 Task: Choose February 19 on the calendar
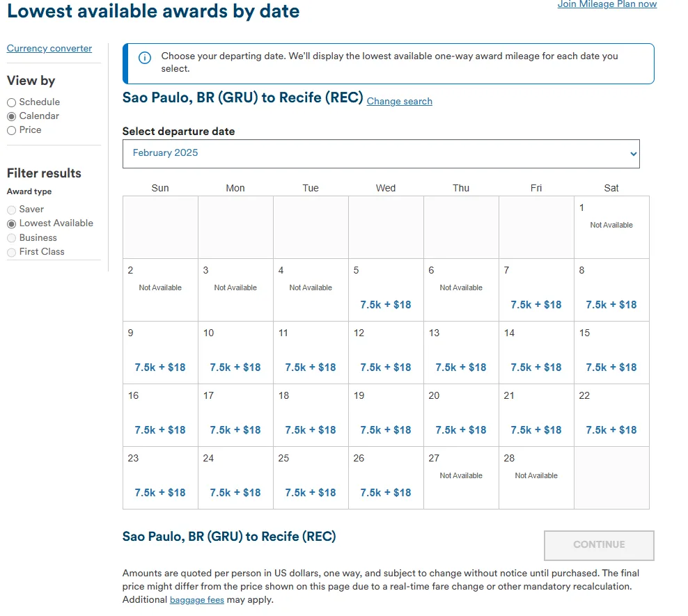click(x=386, y=416)
